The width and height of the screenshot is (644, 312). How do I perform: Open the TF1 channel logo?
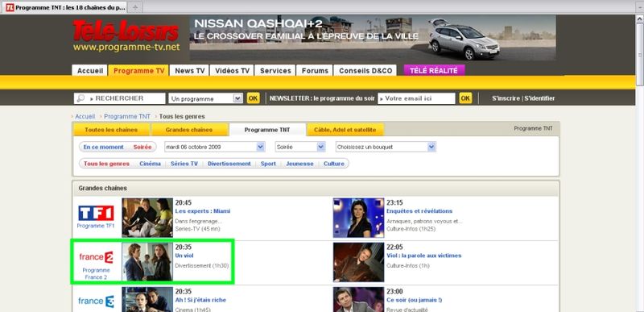(x=96, y=213)
